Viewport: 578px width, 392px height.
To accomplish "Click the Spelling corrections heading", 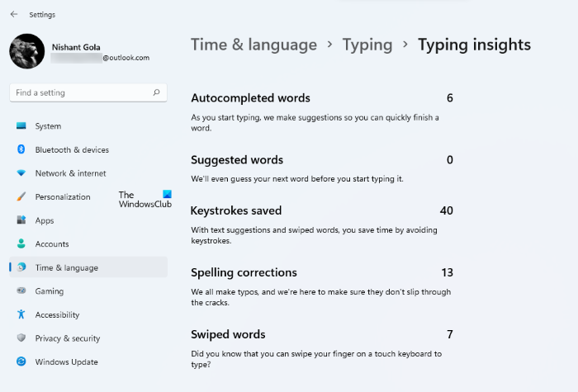I will click(244, 272).
